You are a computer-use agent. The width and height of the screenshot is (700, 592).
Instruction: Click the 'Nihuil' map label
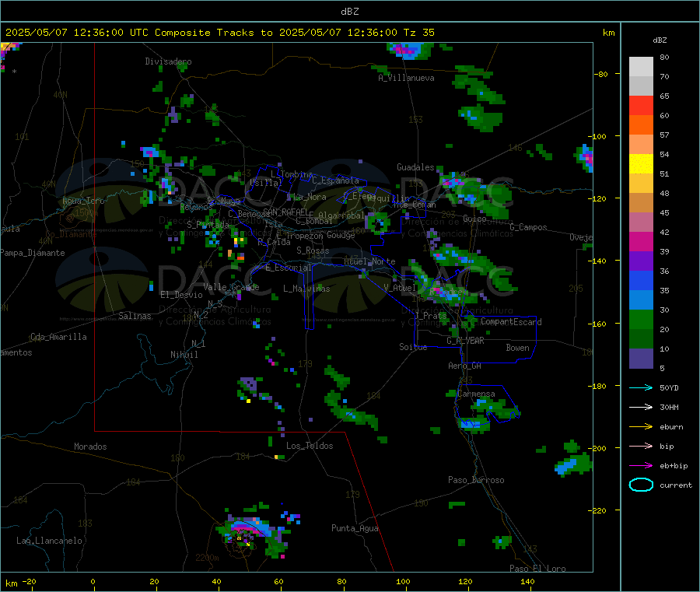(x=184, y=355)
